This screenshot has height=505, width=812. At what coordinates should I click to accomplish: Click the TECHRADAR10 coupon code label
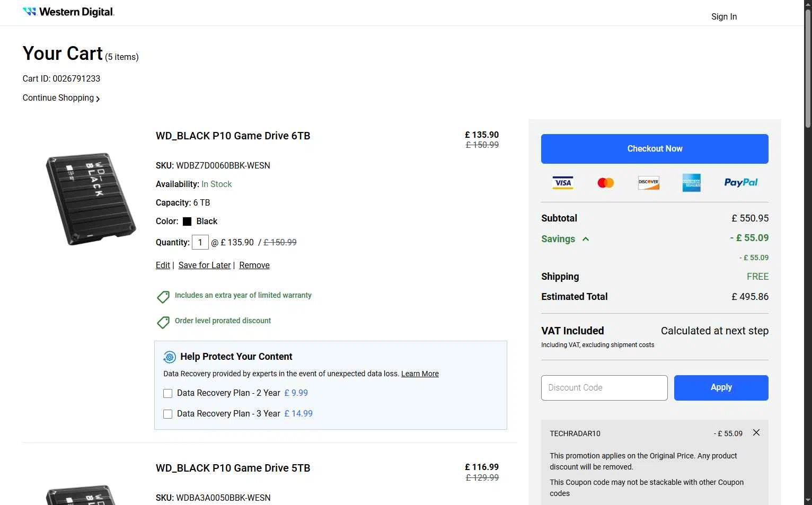pyautogui.click(x=575, y=433)
